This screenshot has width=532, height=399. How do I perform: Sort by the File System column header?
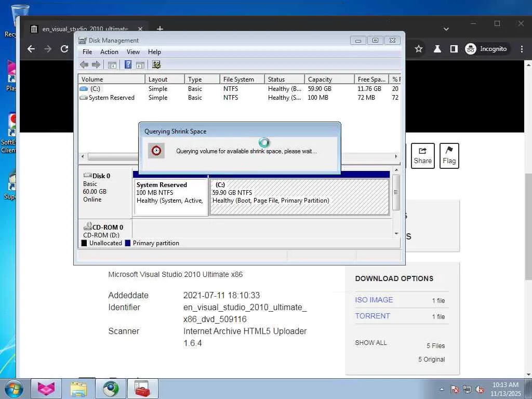click(x=242, y=79)
